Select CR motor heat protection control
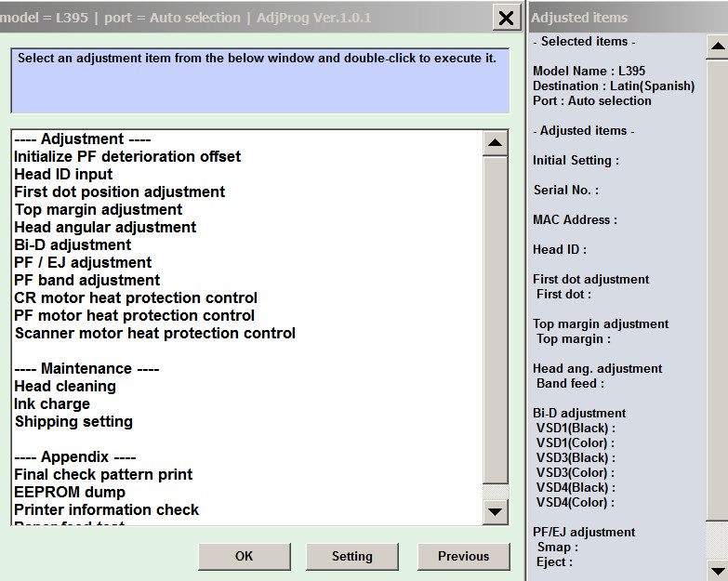This screenshot has height=581, width=728. 136,297
